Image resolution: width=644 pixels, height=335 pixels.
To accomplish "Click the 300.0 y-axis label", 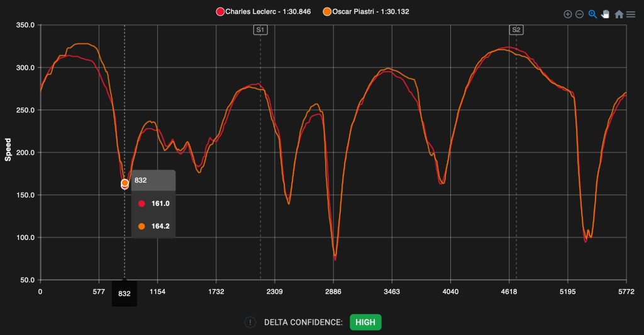I will coord(25,67).
